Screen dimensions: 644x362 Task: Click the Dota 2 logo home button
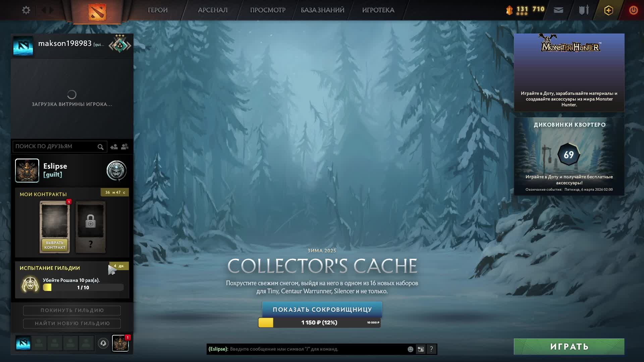click(97, 11)
